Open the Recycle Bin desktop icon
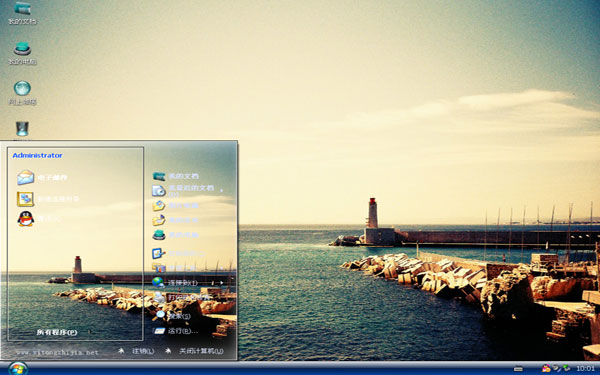Viewport: 600px width, 375px height. click(22, 129)
